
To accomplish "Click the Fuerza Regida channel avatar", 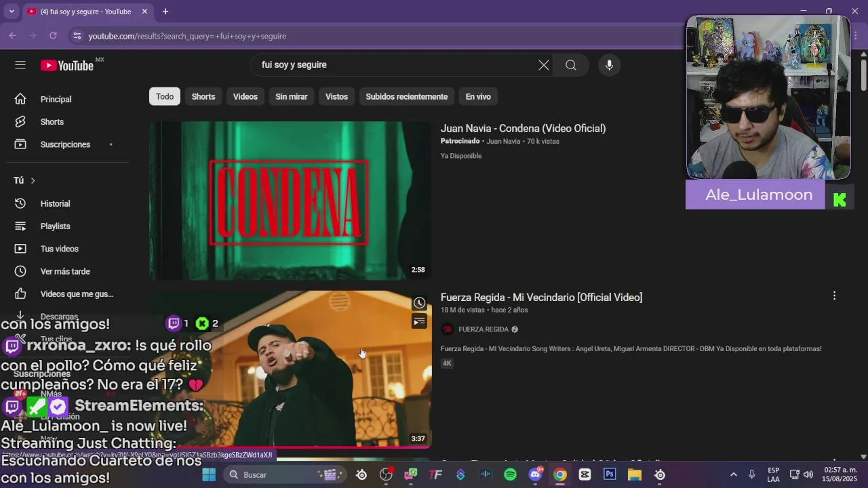I will coord(447,329).
